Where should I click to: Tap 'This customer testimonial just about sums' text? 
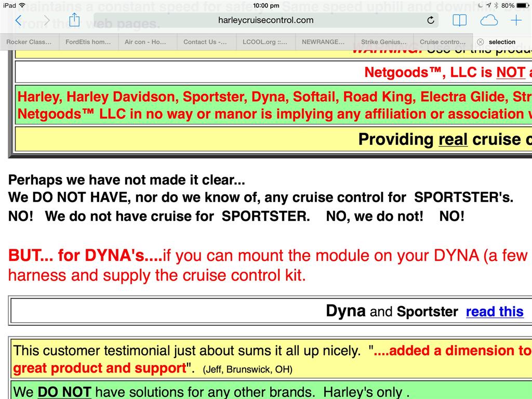[187, 351]
